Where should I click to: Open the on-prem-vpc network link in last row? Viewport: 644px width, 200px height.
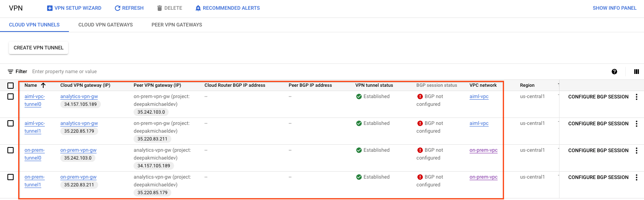pyautogui.click(x=483, y=177)
